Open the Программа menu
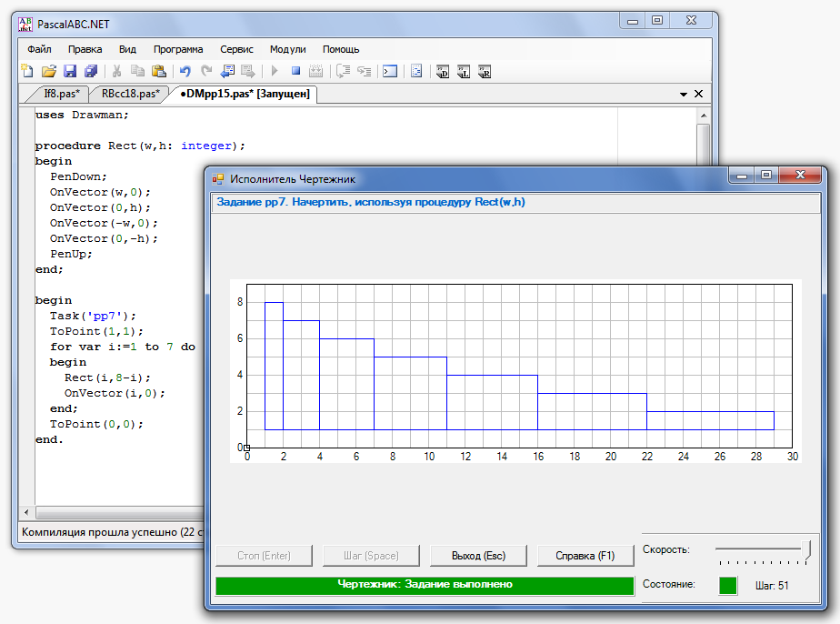This screenshot has width=840, height=624. point(178,49)
